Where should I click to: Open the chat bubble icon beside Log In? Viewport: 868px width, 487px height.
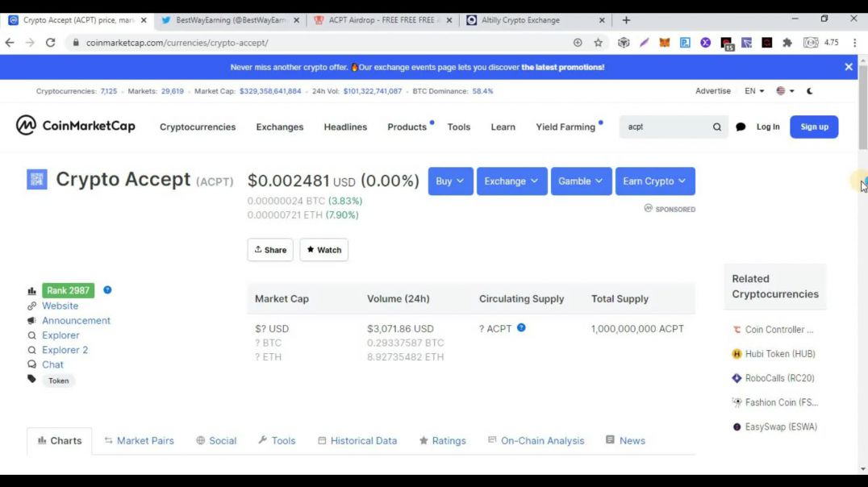741,127
